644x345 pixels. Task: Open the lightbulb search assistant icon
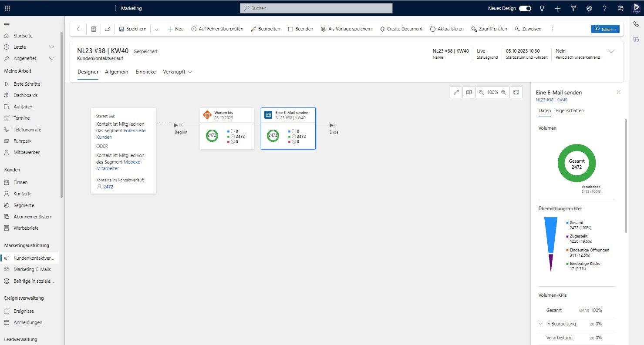click(x=542, y=8)
